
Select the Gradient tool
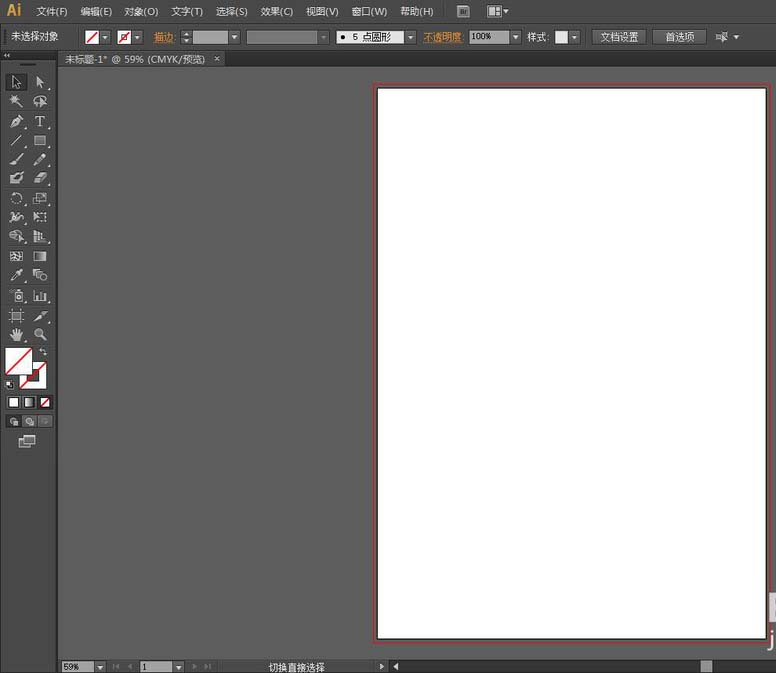[x=40, y=256]
